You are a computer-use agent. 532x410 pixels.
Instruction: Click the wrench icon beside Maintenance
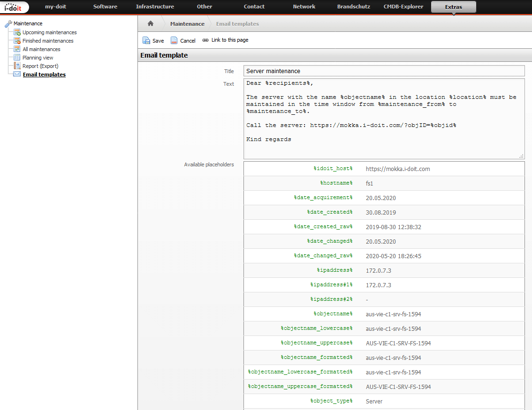pyautogui.click(x=8, y=23)
